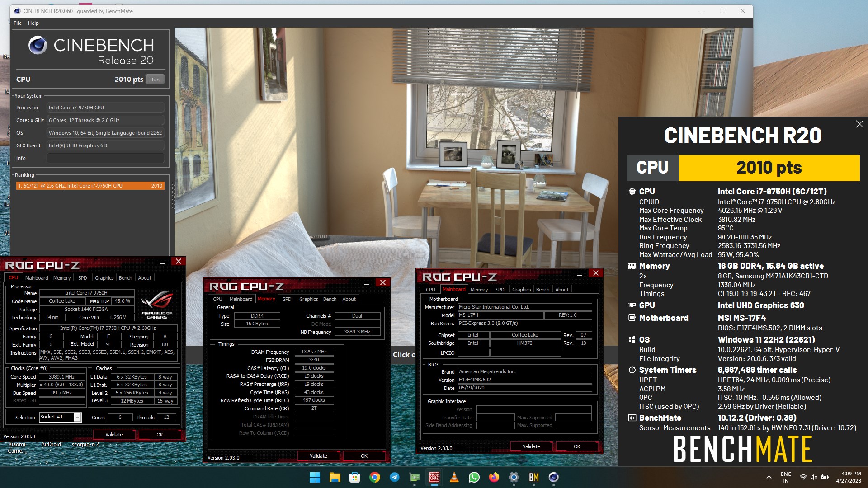Click the muted volume tray icon
This screenshot has width=868, height=488.
tap(814, 477)
